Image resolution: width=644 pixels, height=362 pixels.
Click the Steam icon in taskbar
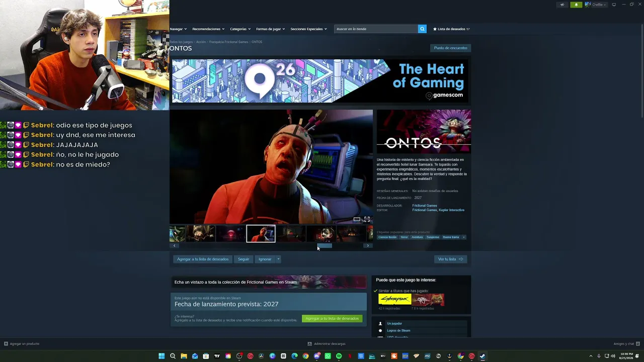pyautogui.click(x=482, y=356)
